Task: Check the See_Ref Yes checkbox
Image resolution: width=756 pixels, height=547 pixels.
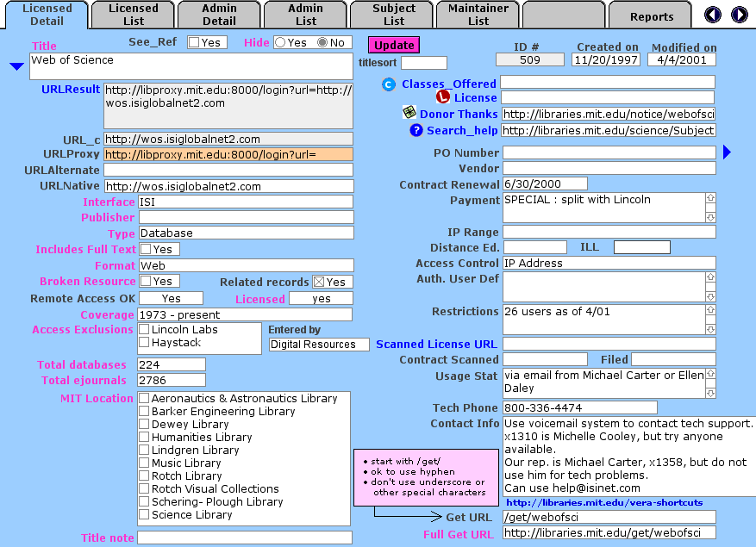Action: tap(194, 42)
